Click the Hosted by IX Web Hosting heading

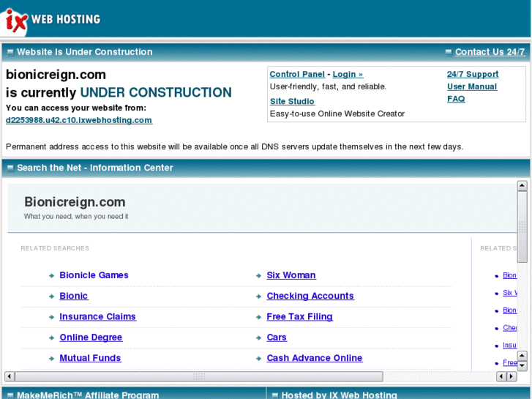point(340,395)
